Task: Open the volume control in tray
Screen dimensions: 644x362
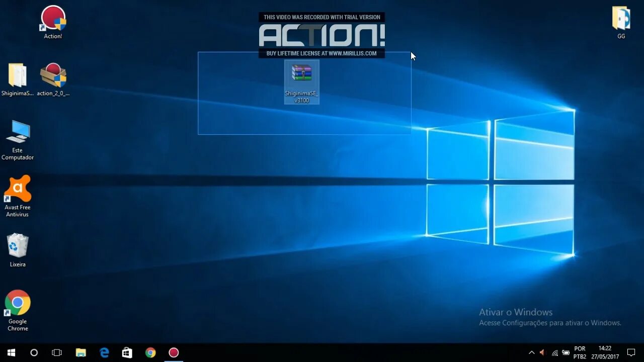Action: coord(542,352)
